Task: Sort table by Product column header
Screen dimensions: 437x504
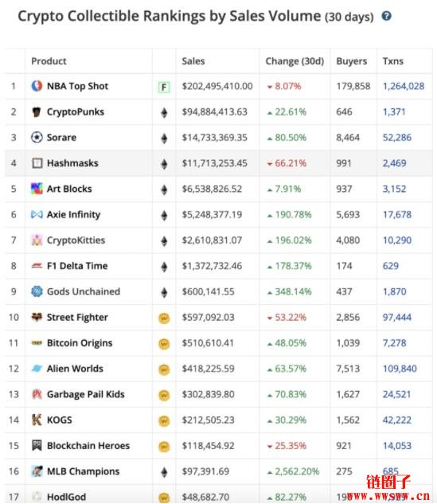Action: (x=49, y=61)
